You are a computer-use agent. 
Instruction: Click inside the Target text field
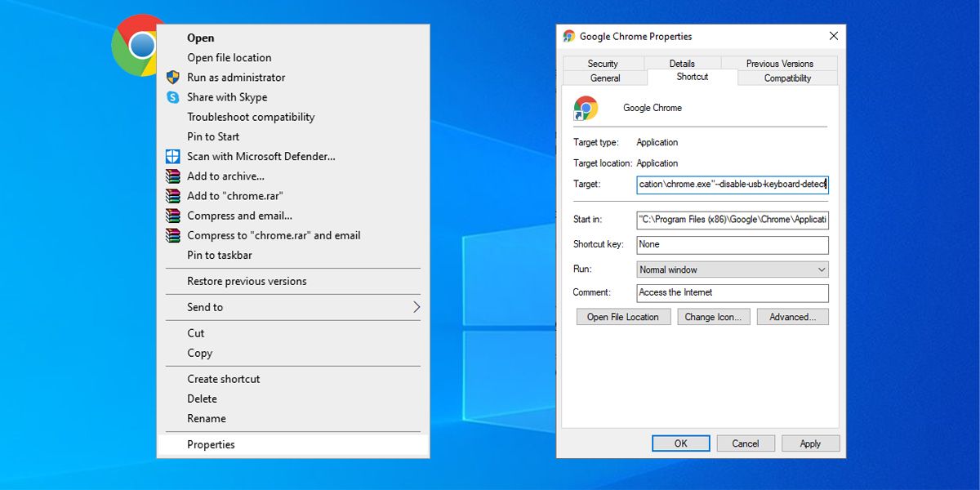point(733,185)
